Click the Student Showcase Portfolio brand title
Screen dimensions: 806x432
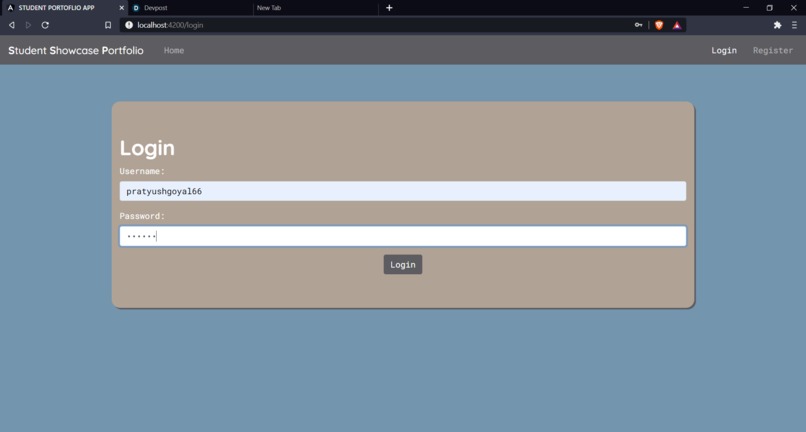click(x=76, y=50)
